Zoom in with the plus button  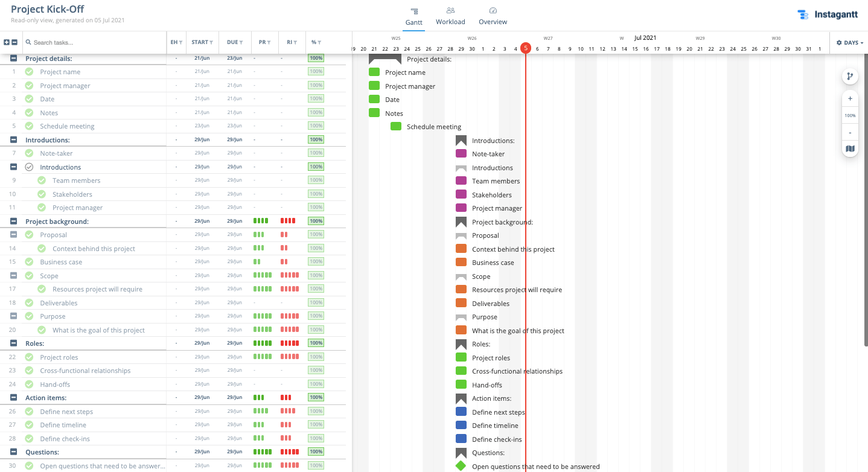click(x=850, y=98)
